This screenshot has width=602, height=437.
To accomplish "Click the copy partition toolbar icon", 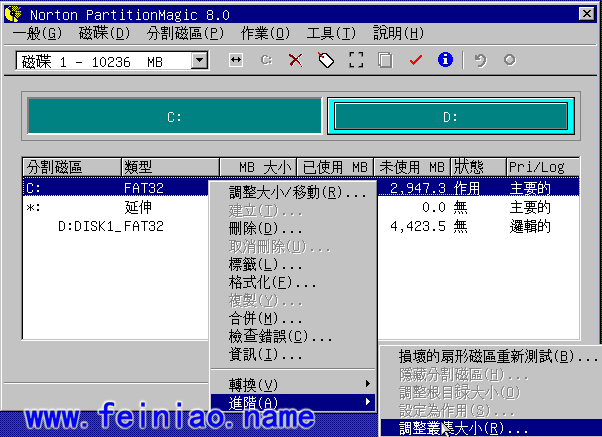I will coord(385,60).
